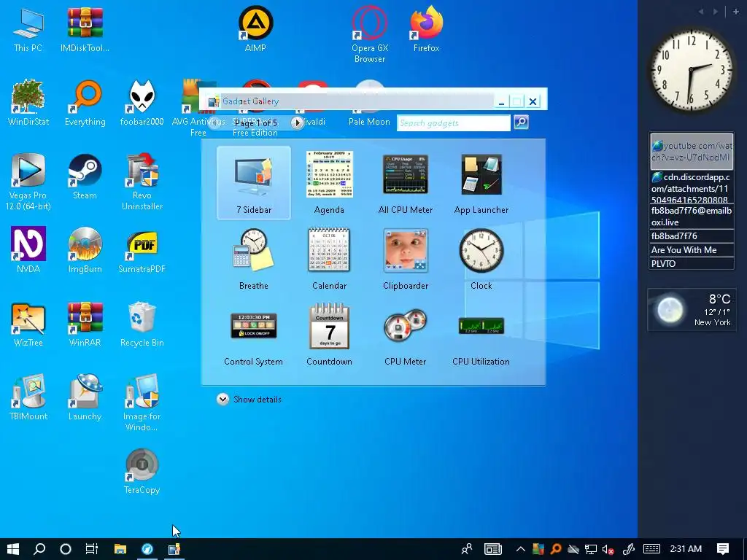Click the sidebar analog clock gadget

tap(692, 69)
